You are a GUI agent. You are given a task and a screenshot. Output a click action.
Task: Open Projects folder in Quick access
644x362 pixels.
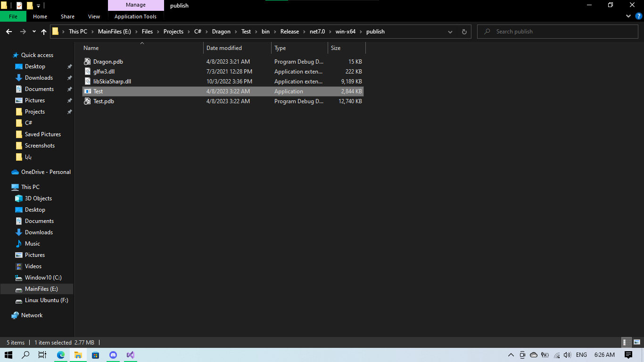tap(35, 112)
